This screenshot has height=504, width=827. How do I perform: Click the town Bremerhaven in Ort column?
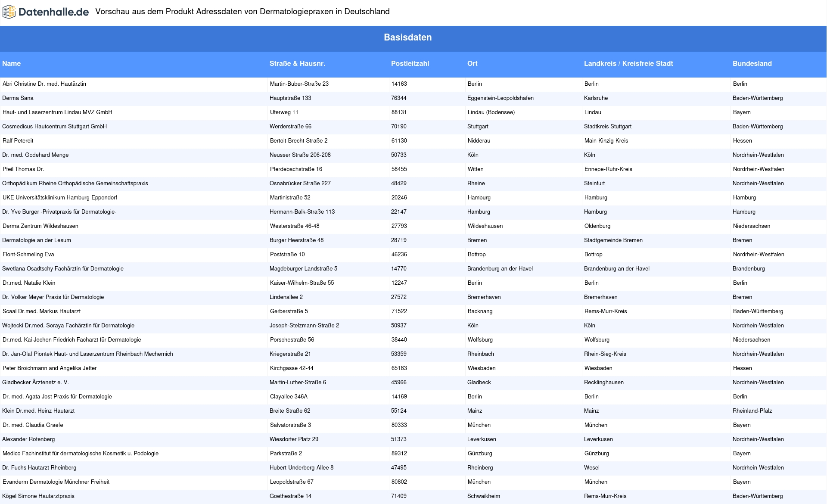click(484, 297)
